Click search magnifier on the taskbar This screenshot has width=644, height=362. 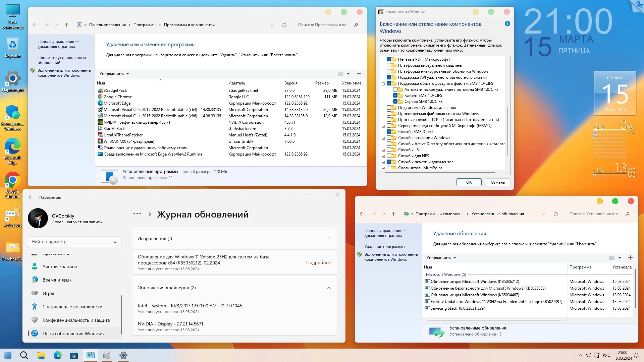(x=24, y=355)
